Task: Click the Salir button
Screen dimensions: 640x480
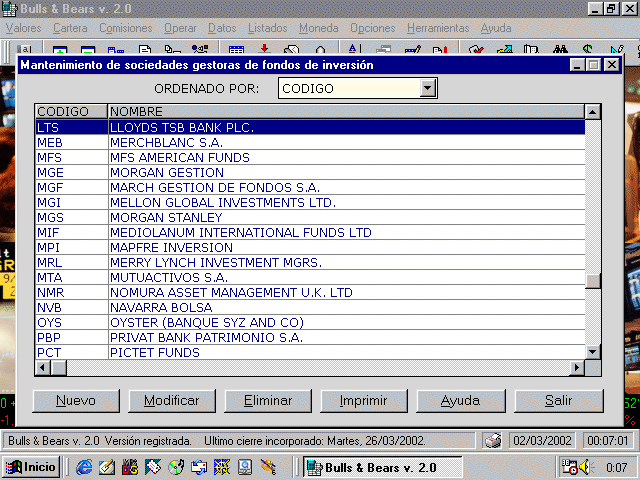Action: [x=559, y=401]
